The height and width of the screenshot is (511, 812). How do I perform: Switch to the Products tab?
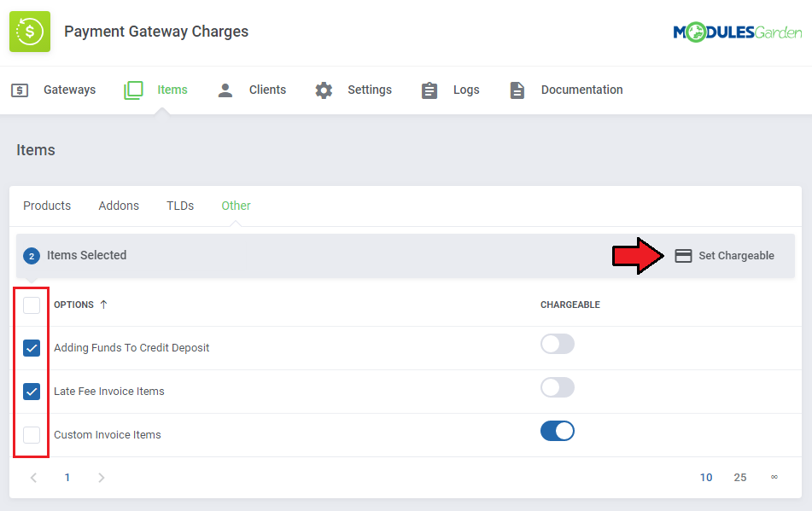pyautogui.click(x=47, y=206)
